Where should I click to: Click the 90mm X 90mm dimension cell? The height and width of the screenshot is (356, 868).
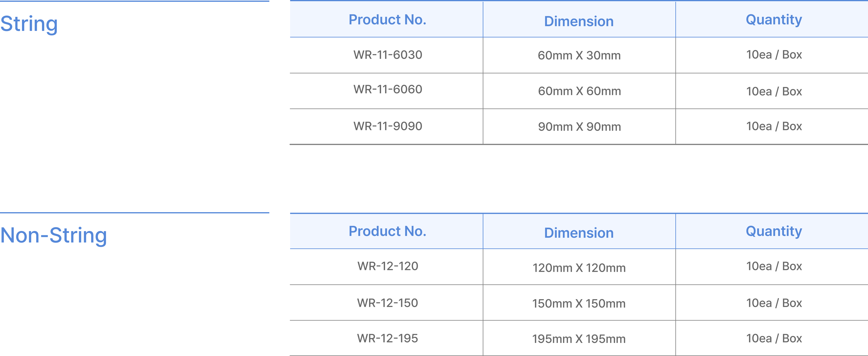579,127
